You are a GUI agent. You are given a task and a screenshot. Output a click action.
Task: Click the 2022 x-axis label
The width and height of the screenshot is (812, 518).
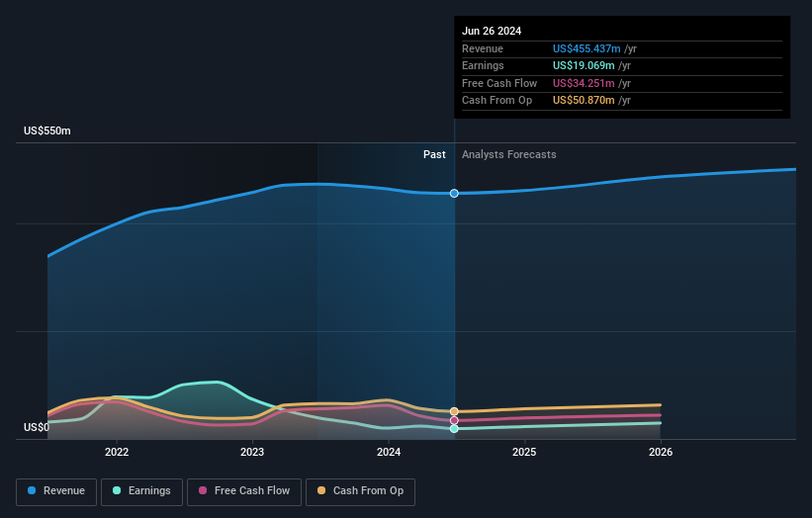(117, 452)
